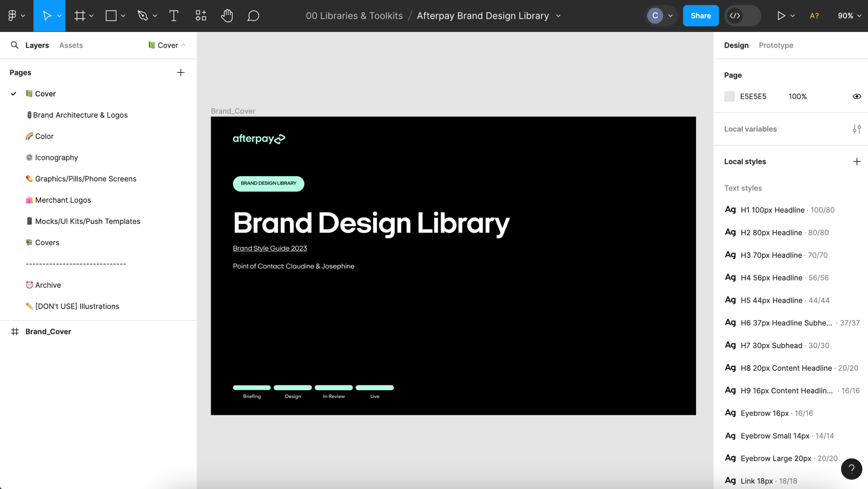868x489 pixels.
Task: Click the BRAND DESIGN LIBRARY pill
Action: click(x=268, y=184)
